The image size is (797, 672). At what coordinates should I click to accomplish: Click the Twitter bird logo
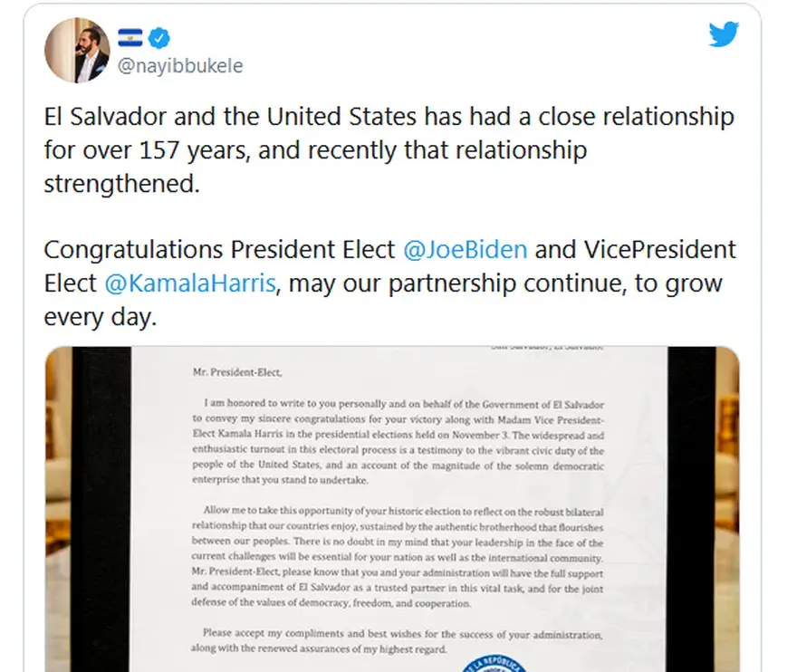(724, 34)
